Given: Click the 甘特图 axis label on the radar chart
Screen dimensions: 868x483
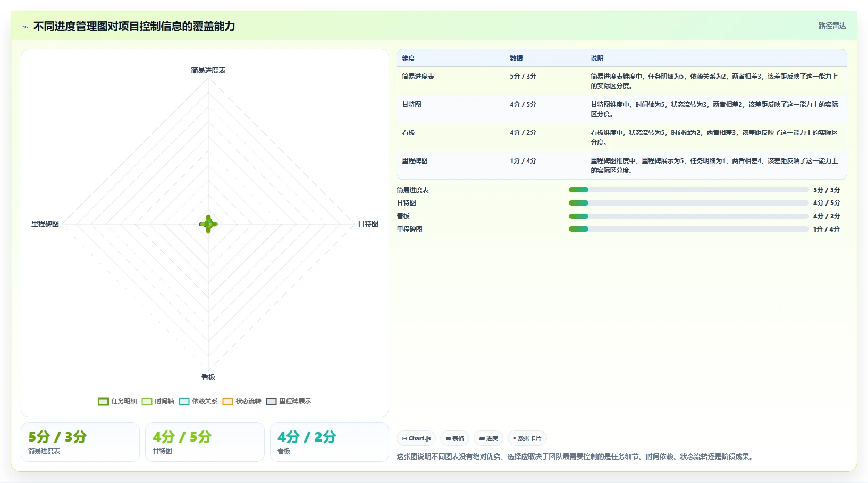Looking at the screenshot, I should [x=368, y=224].
